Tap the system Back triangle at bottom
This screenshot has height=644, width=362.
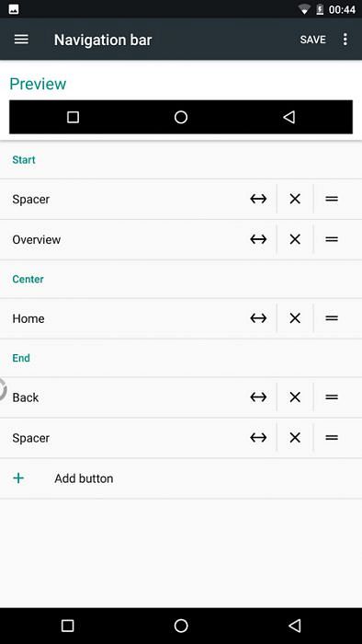tap(294, 626)
